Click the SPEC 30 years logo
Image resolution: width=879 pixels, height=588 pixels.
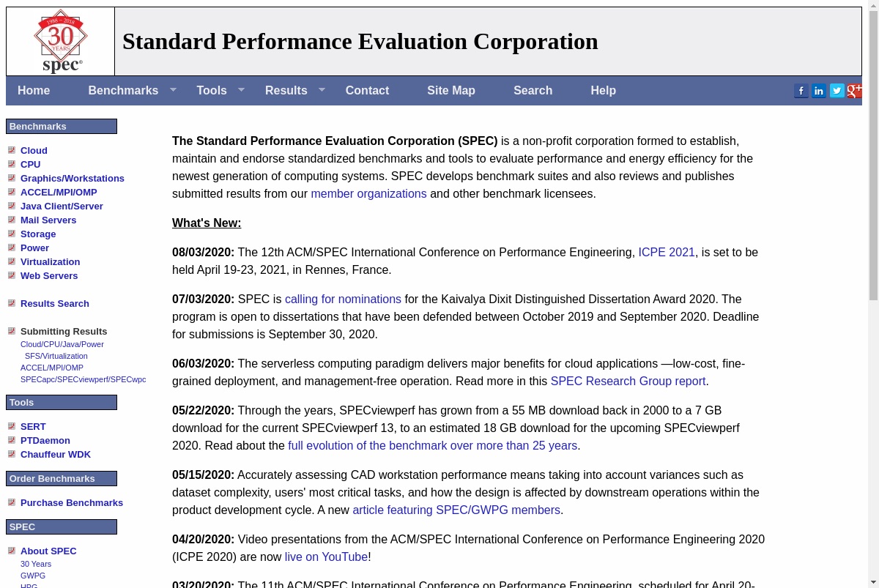(x=60, y=42)
